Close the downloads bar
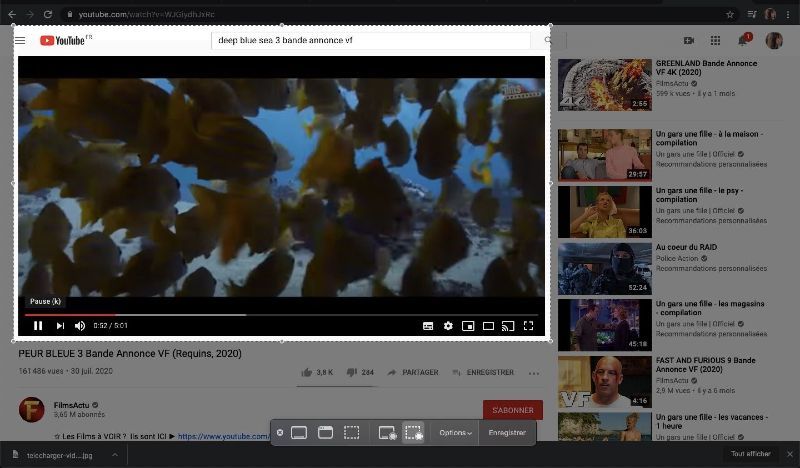 point(790,454)
